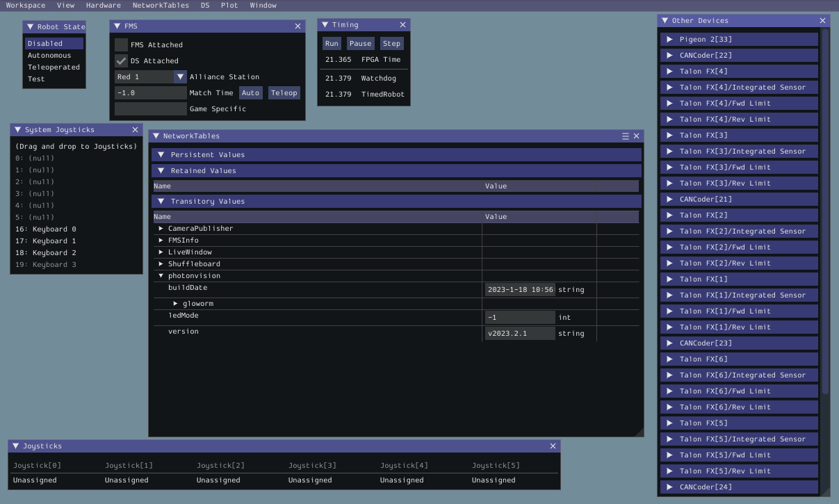Collapse the FMS panel header triangle

coord(117,25)
